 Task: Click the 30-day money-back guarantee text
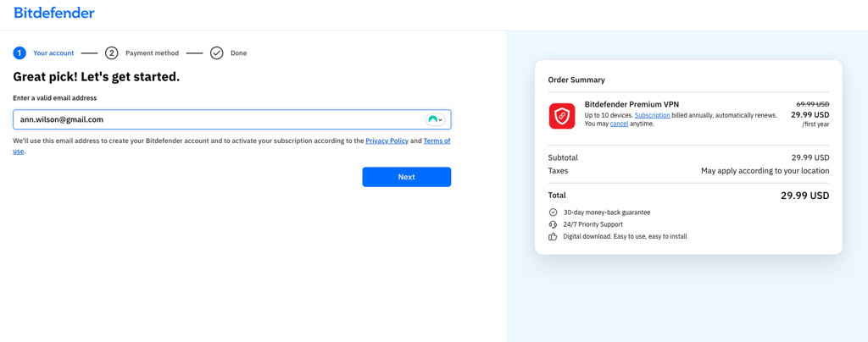607,212
